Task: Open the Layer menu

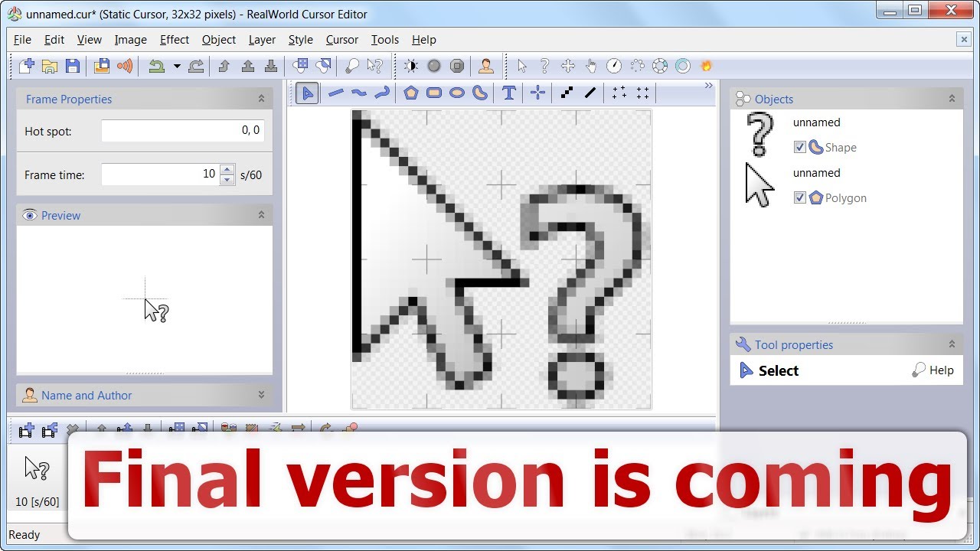Action: 262,40
